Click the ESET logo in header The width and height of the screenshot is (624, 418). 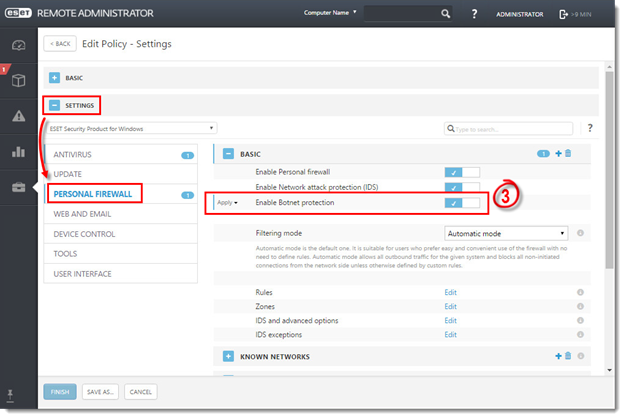tap(18, 13)
